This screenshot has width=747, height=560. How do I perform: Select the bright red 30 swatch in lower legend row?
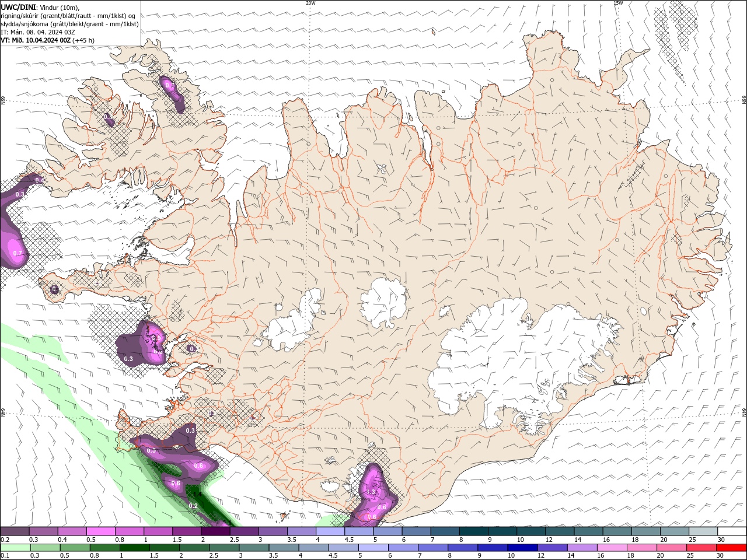point(732,548)
